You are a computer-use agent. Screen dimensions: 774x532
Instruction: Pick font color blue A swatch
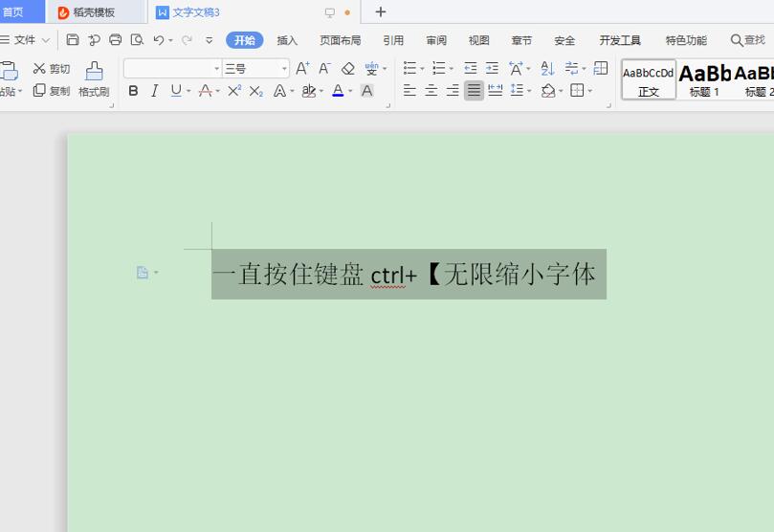(x=338, y=91)
